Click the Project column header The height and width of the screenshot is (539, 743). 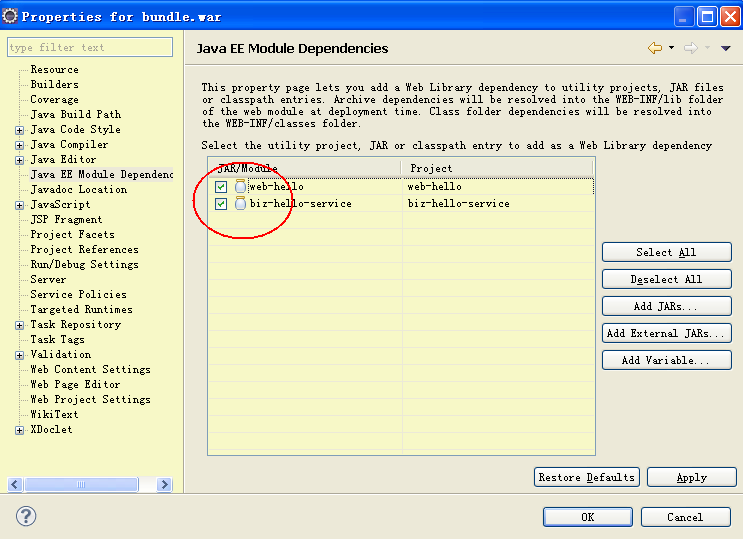pyautogui.click(x=498, y=168)
